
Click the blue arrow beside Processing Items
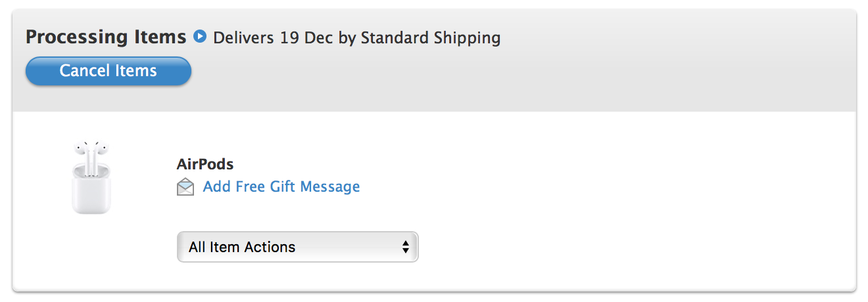200,37
